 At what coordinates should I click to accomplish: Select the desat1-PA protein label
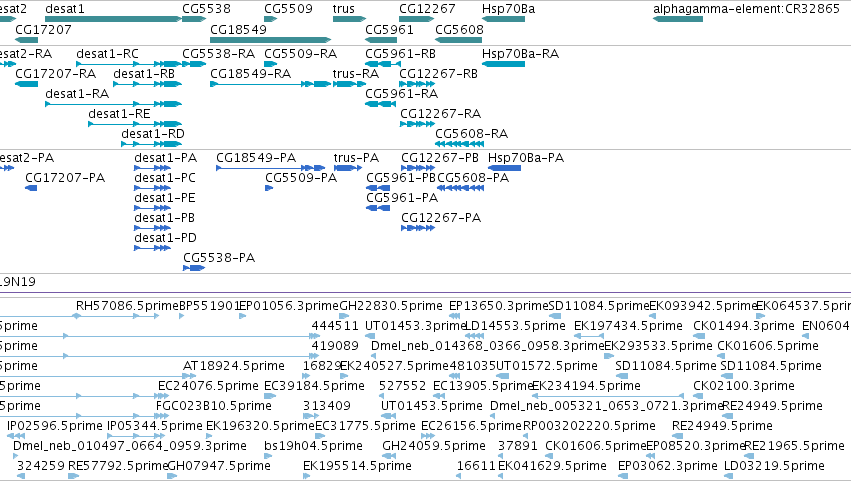point(166,158)
